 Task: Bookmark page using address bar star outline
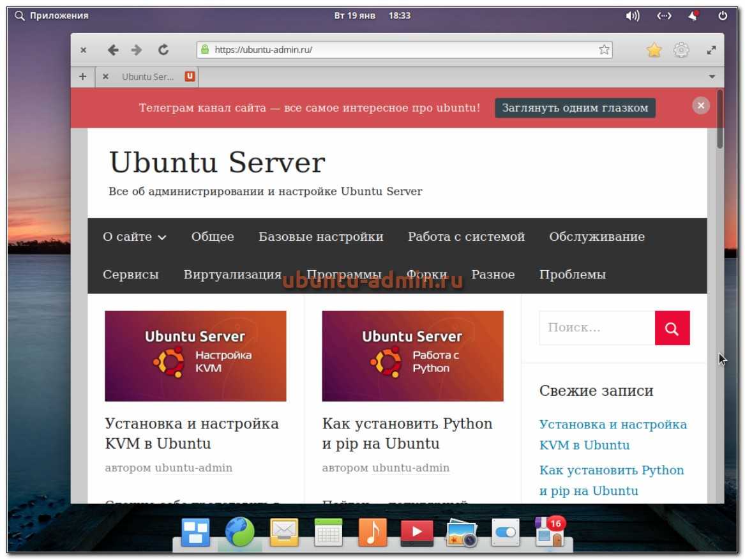[604, 50]
